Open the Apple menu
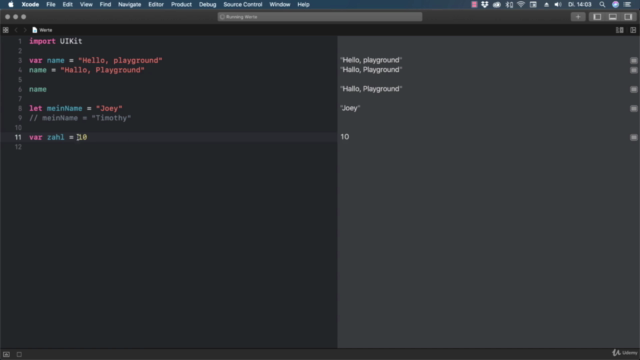Viewport: 640px width, 360px height. [11, 4]
